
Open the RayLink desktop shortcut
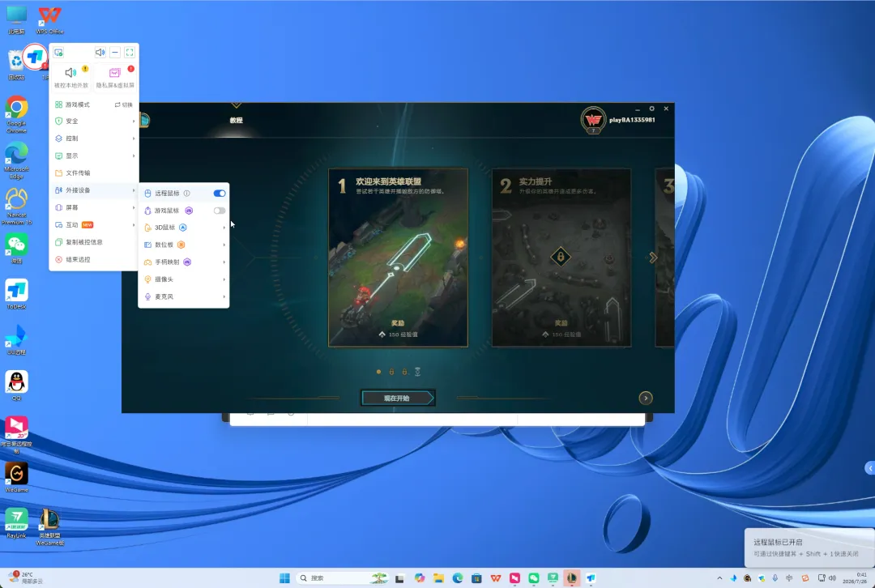pos(17,523)
